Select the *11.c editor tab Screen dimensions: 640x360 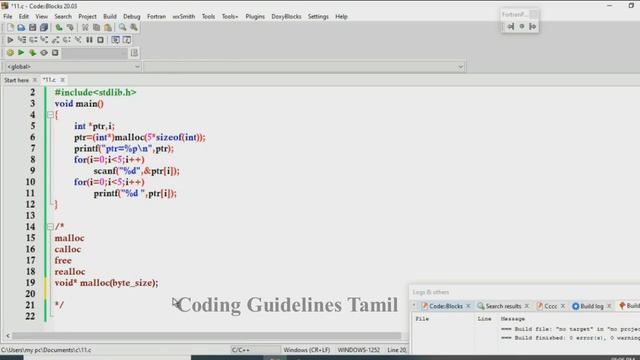pos(49,80)
